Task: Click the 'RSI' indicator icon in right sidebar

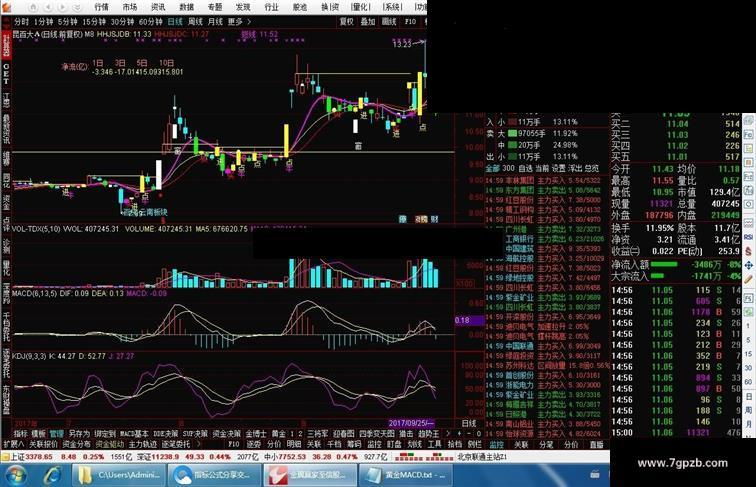Action: 749,237
